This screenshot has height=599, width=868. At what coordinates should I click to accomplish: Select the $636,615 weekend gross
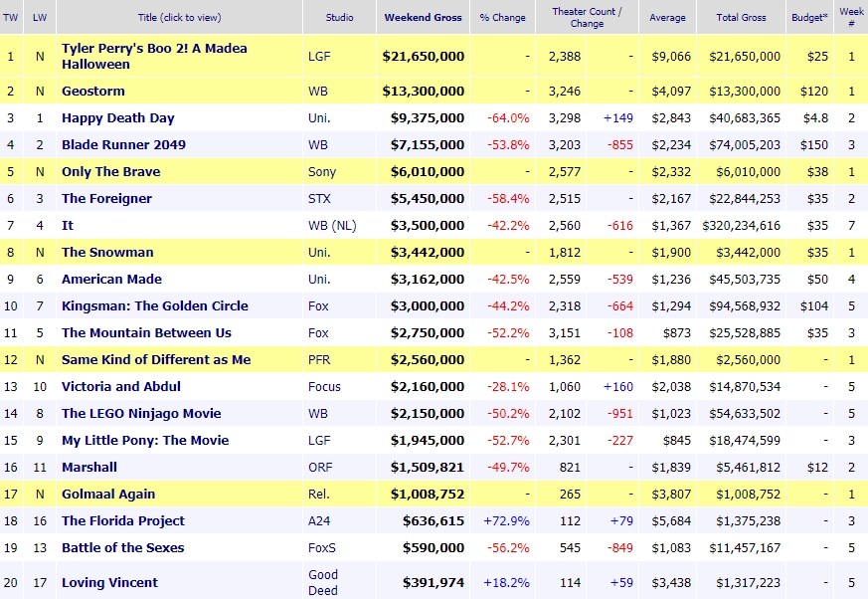click(434, 520)
